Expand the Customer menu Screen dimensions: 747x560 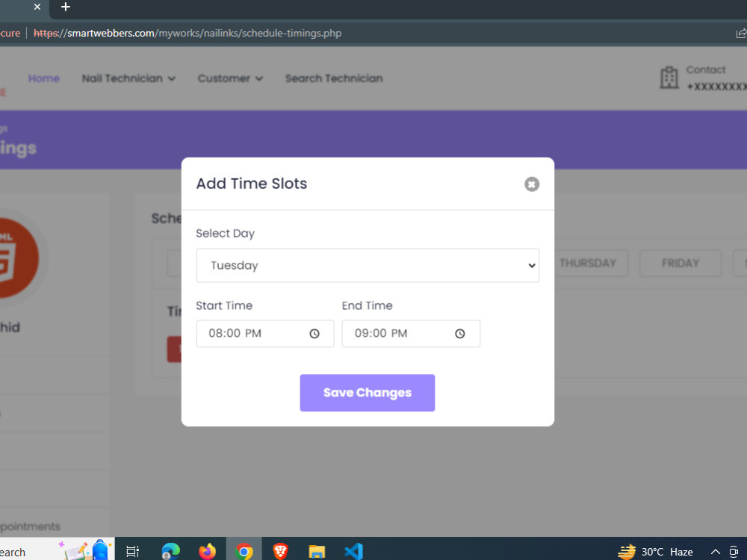[230, 78]
